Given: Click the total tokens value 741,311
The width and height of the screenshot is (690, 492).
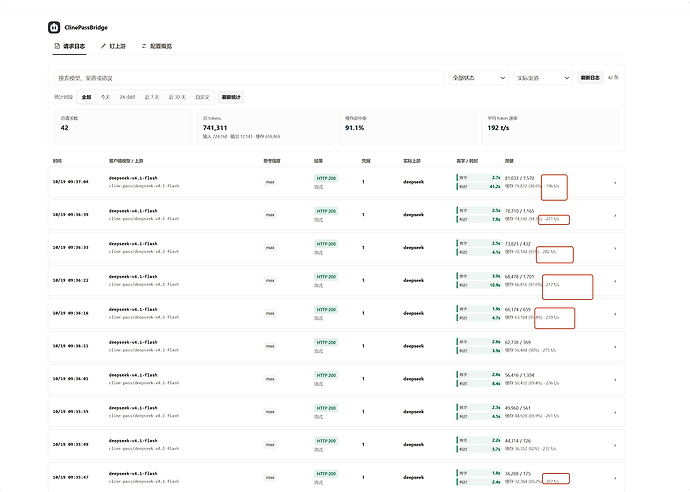Looking at the screenshot, I should coord(215,128).
